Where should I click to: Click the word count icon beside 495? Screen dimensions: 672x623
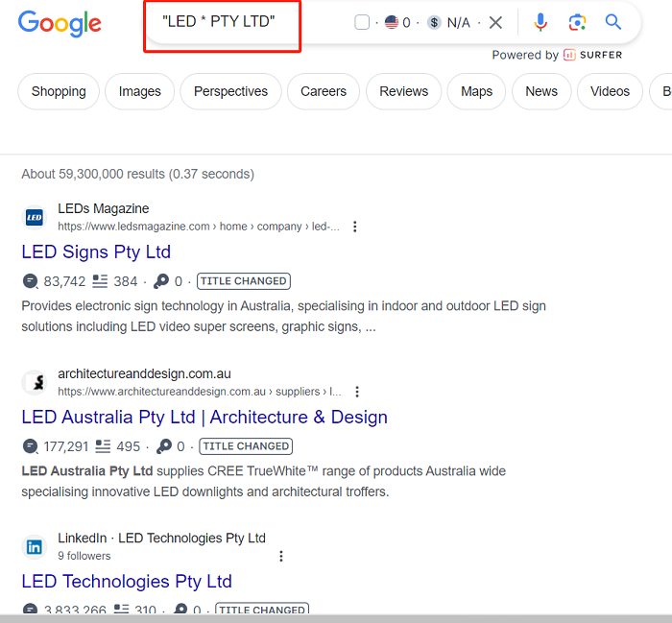(103, 446)
